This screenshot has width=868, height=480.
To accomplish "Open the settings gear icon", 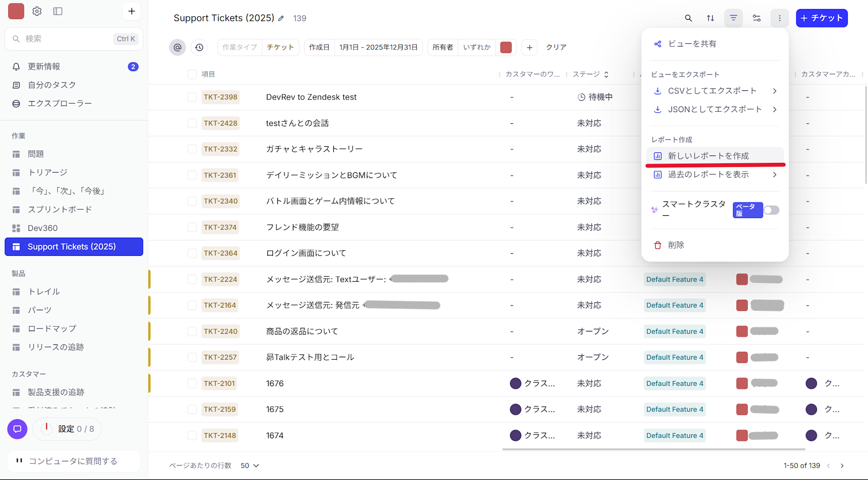I will 37,11.
